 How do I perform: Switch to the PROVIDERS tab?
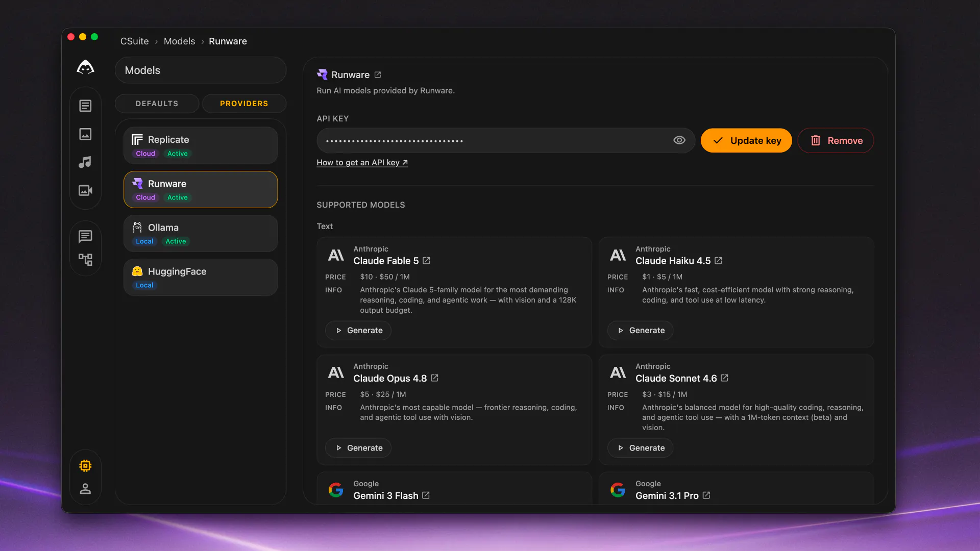[x=244, y=104]
